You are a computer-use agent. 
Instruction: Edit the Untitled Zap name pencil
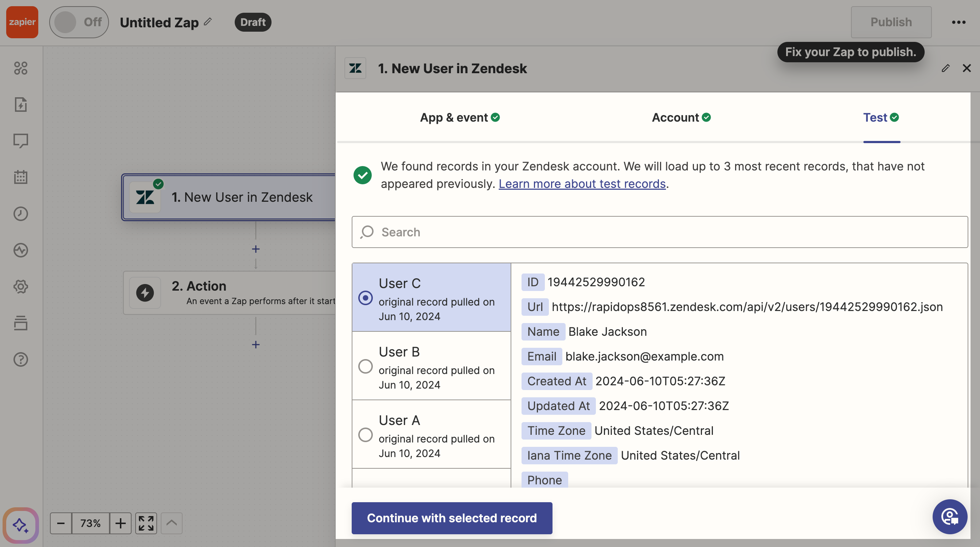[208, 21]
